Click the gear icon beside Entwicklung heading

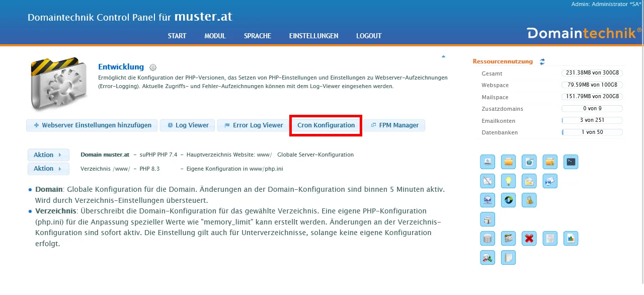point(152,67)
